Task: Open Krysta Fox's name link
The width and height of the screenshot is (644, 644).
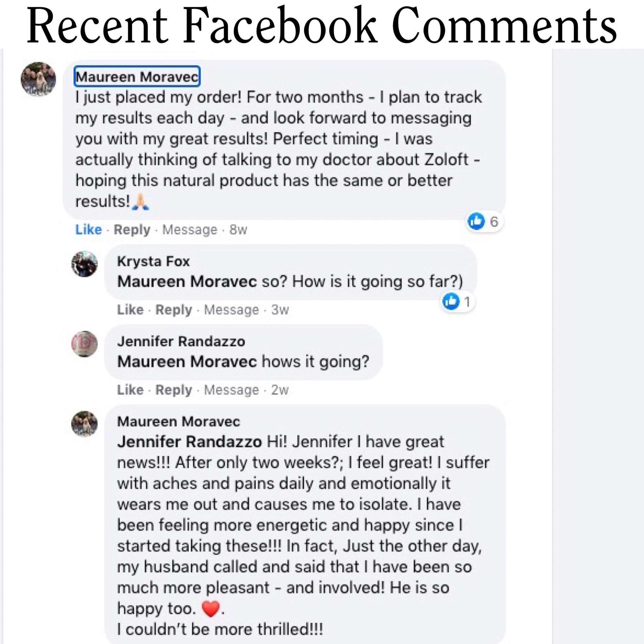Action: 153,261
